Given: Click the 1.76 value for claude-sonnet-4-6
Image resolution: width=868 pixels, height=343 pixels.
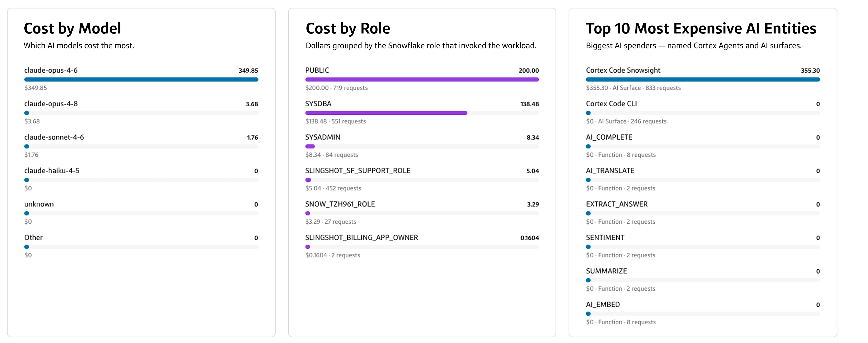Looking at the screenshot, I should (252, 137).
